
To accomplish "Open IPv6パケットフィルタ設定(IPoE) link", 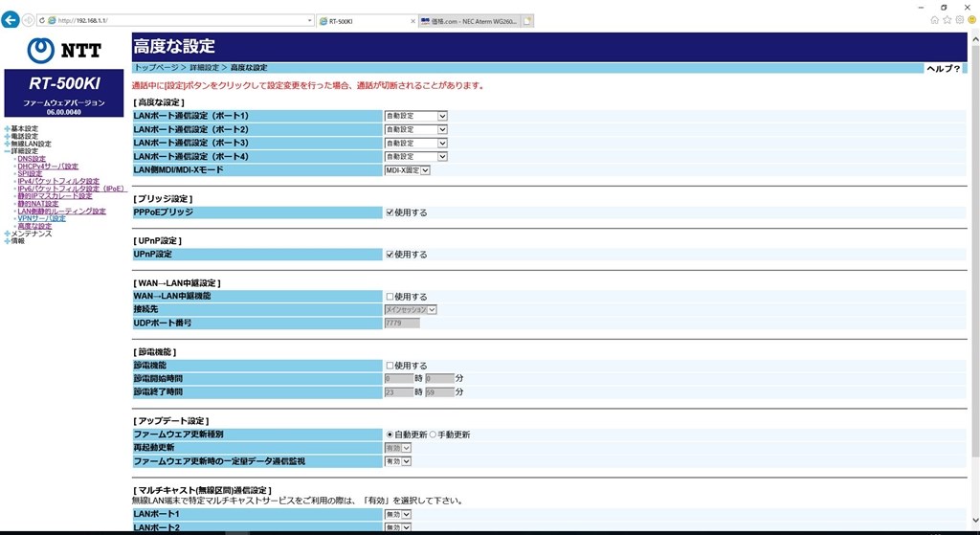I will 71,189.
